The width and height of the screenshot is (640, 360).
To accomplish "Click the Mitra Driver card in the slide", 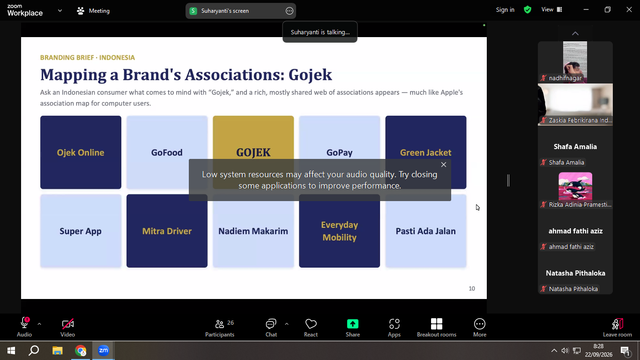I will [x=167, y=231].
